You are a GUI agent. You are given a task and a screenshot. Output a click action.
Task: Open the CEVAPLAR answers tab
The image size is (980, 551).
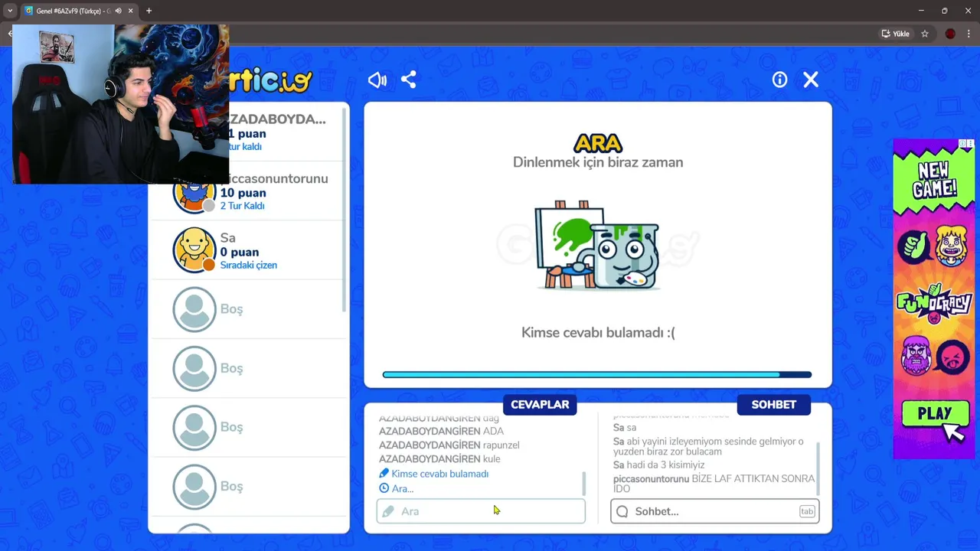540,404
